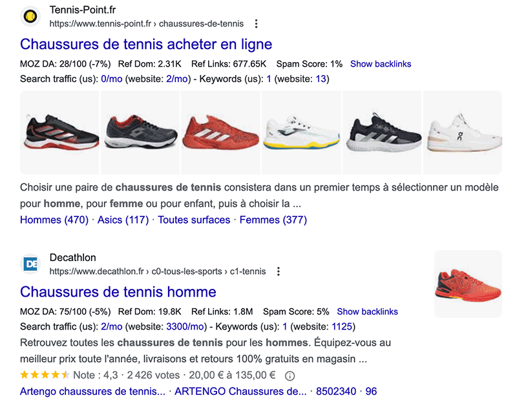
Task: Click website traffic '3300/mo' link
Action: [x=185, y=327]
